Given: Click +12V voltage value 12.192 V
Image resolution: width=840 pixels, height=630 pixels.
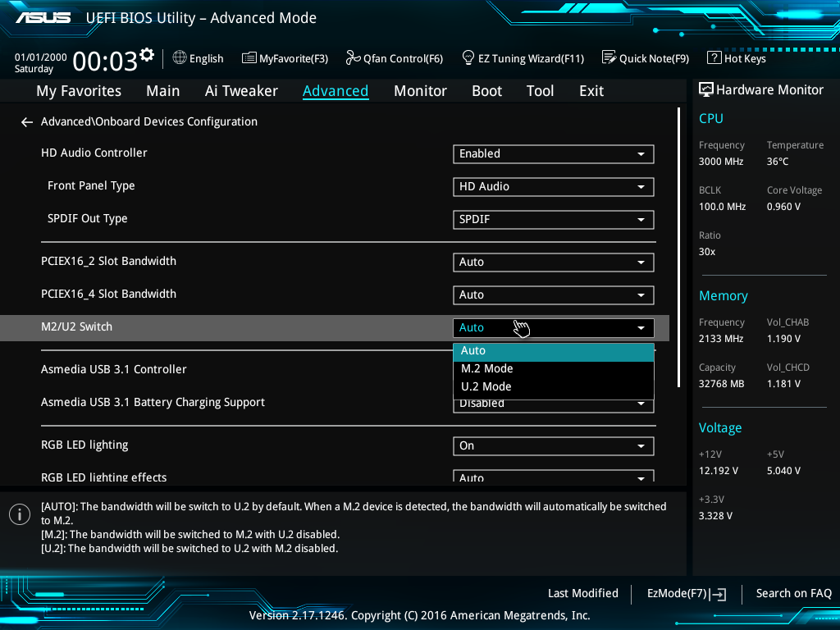Looking at the screenshot, I should pyautogui.click(x=719, y=471).
